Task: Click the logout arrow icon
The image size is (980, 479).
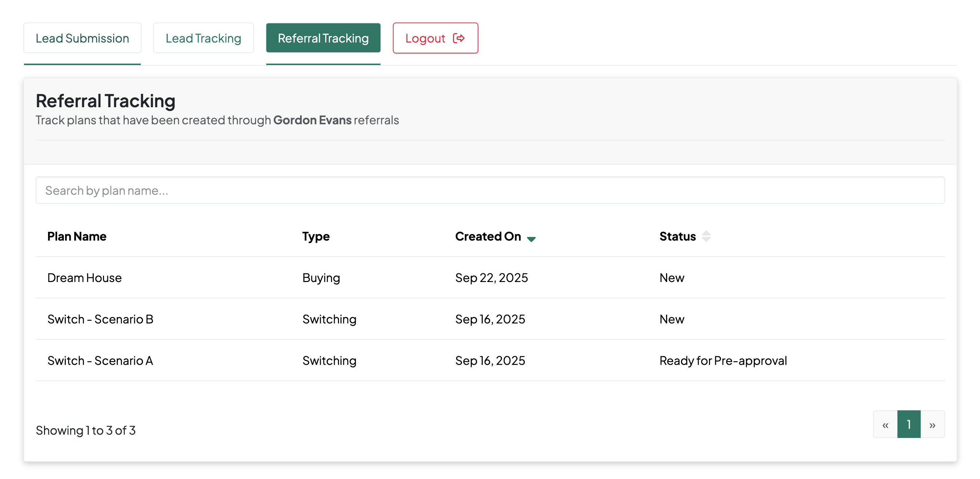Action: (x=458, y=39)
